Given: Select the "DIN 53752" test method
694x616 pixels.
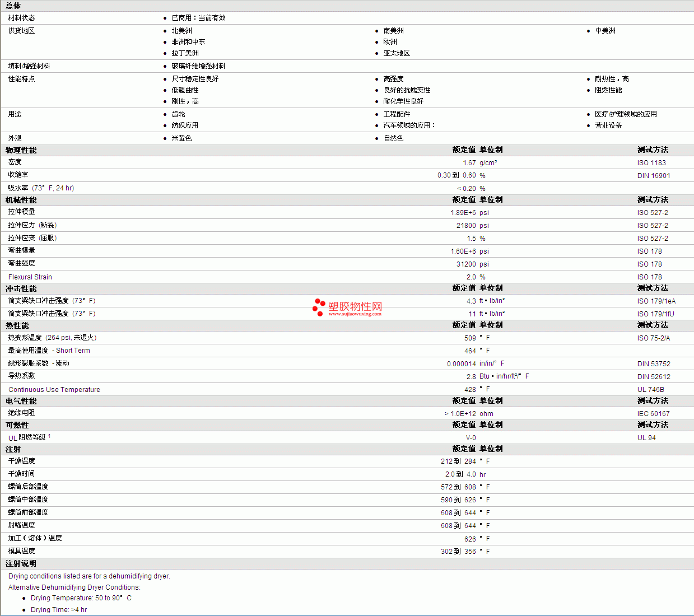Looking at the screenshot, I should point(654,364).
